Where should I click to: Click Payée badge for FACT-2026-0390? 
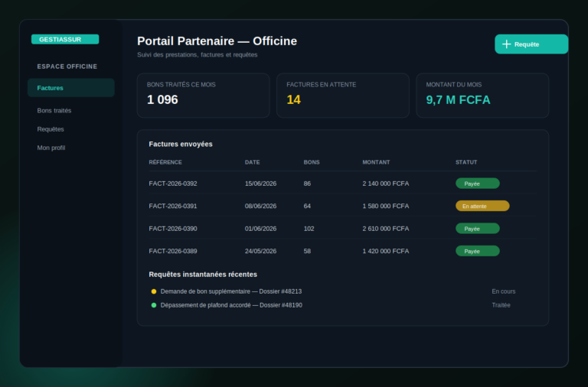(x=478, y=229)
